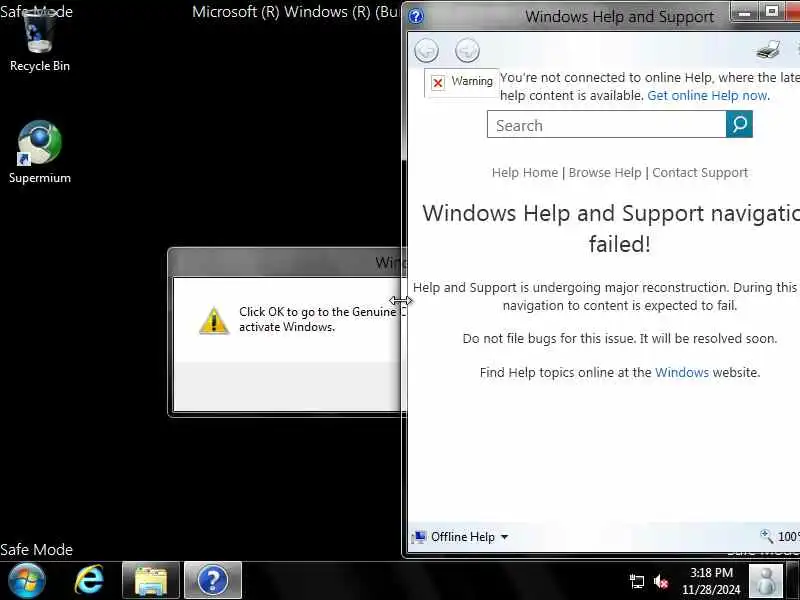800x600 pixels.
Task: Follow the Windows website link
Action: (x=682, y=372)
